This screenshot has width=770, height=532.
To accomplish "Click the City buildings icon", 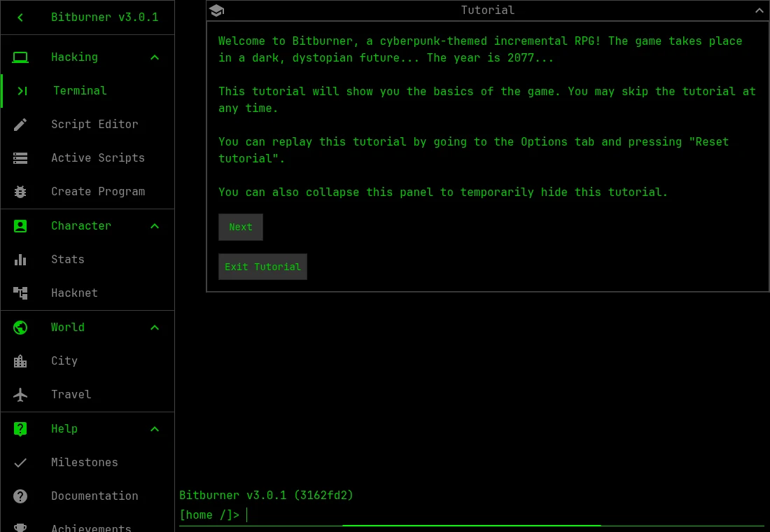I will click(20, 361).
